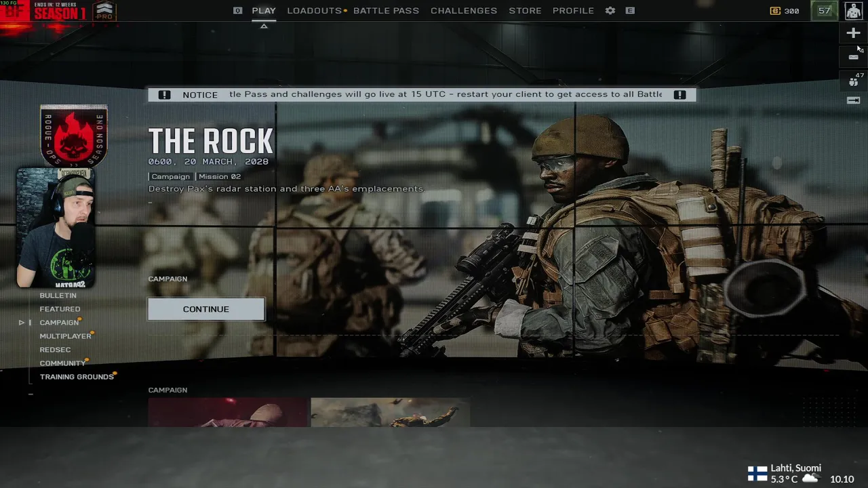The height and width of the screenshot is (488, 868).
Task: Click the Season 1 logo banner
Action: point(44,11)
